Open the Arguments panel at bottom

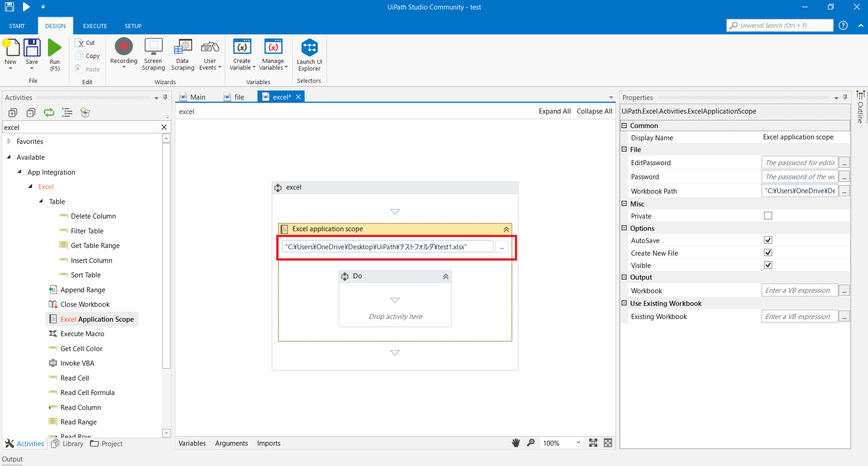(231, 443)
